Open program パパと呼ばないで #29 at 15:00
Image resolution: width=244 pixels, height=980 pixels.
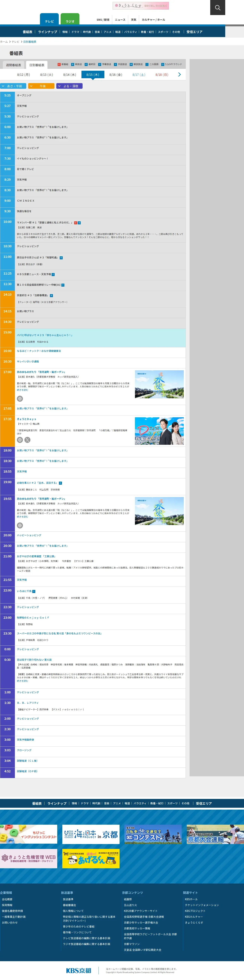pos(45,335)
